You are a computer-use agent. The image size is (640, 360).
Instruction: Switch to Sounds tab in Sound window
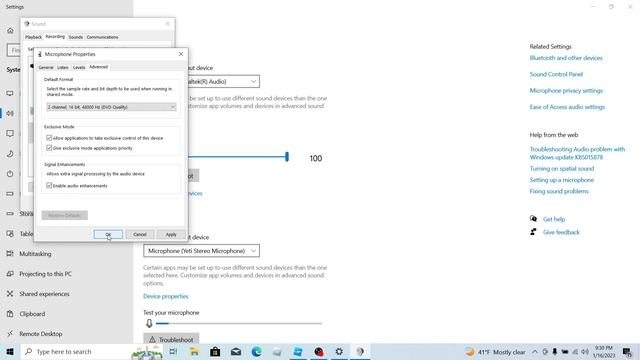[76, 37]
